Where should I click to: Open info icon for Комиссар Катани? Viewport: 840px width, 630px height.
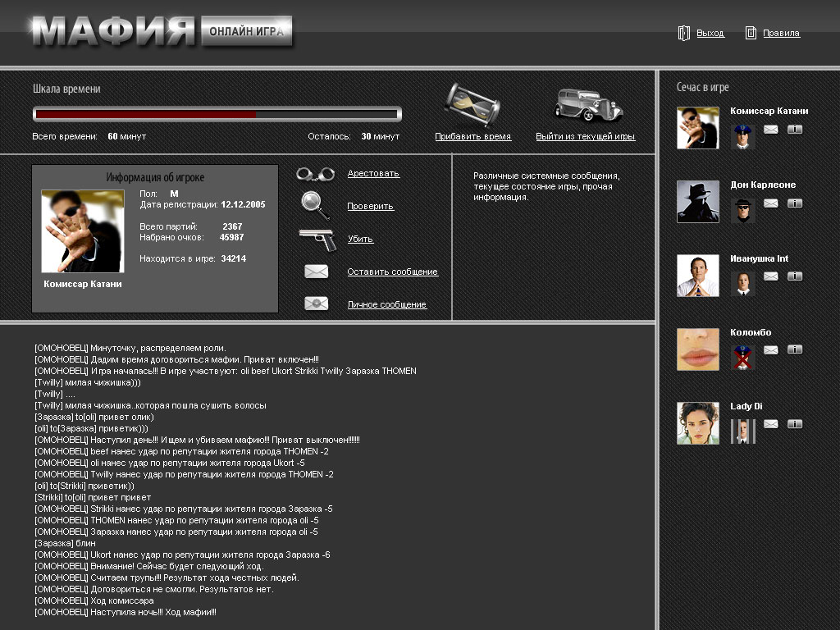coord(795,129)
